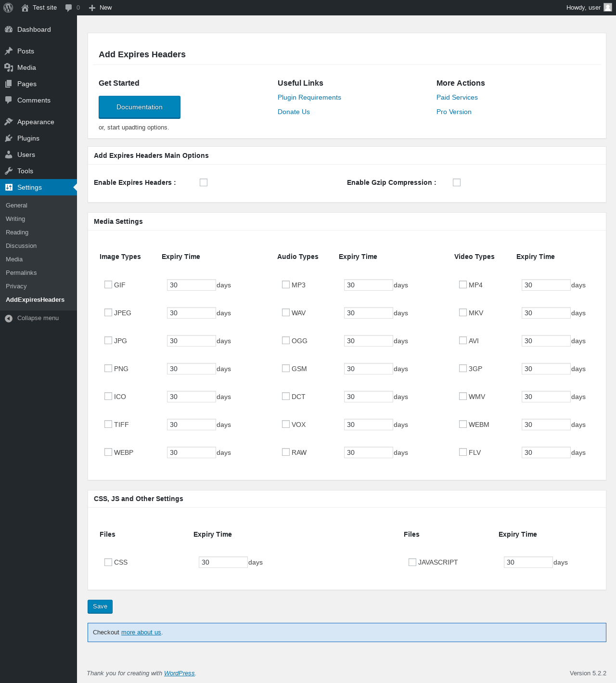Screen dimensions: 616x683
Task: Go to the Tools menu
Action: tap(25, 171)
